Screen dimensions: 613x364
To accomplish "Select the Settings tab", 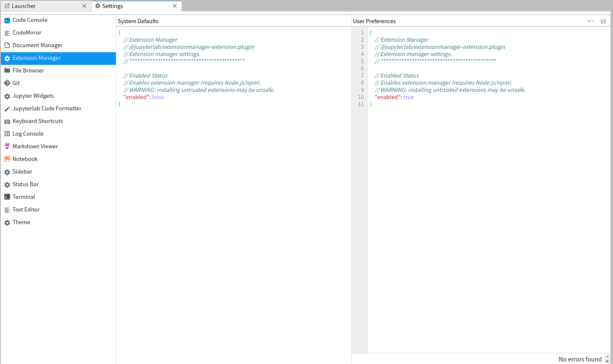I will click(137, 6).
